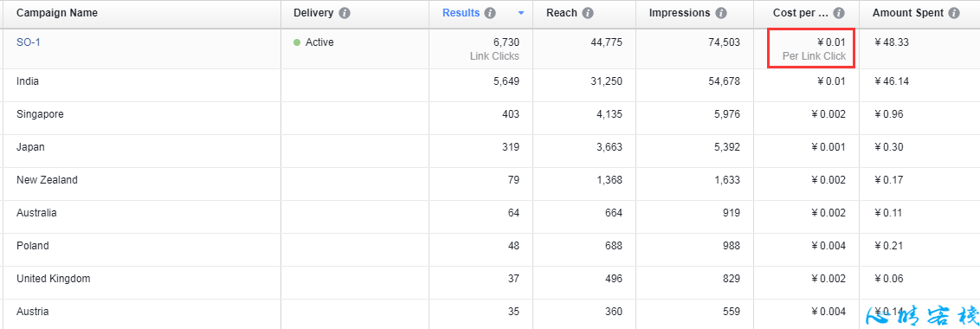The image size is (980, 329).
Task: Click the 6,730 Link Clicks result cell
Action: 480,48
